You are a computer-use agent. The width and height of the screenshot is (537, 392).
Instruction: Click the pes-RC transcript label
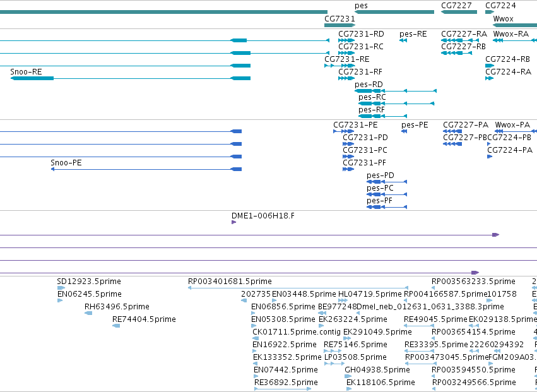point(372,97)
